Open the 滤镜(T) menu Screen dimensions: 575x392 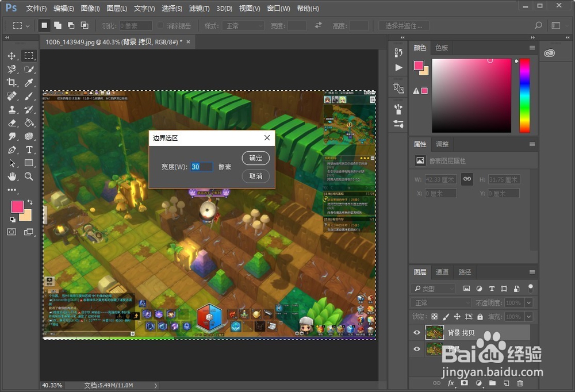200,8
